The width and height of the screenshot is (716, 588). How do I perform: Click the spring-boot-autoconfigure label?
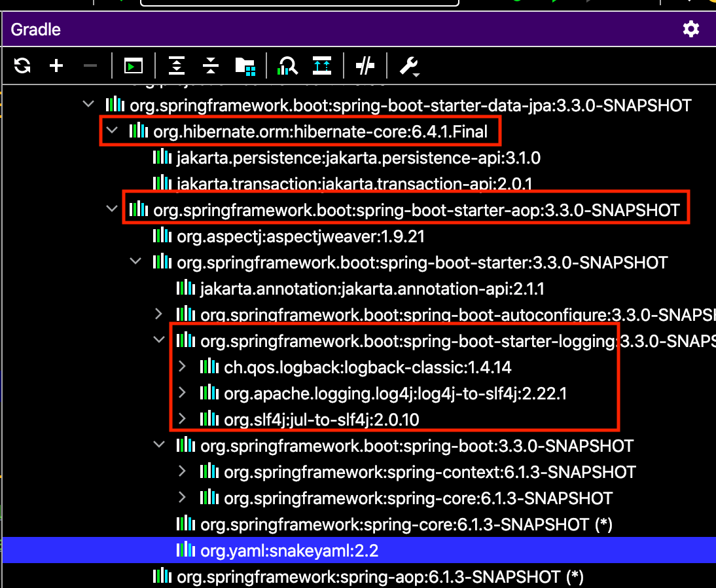point(458,315)
